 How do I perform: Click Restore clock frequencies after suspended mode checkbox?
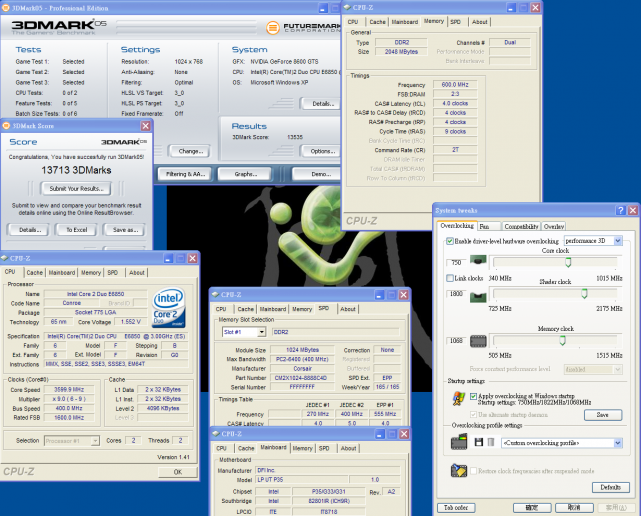473,471
